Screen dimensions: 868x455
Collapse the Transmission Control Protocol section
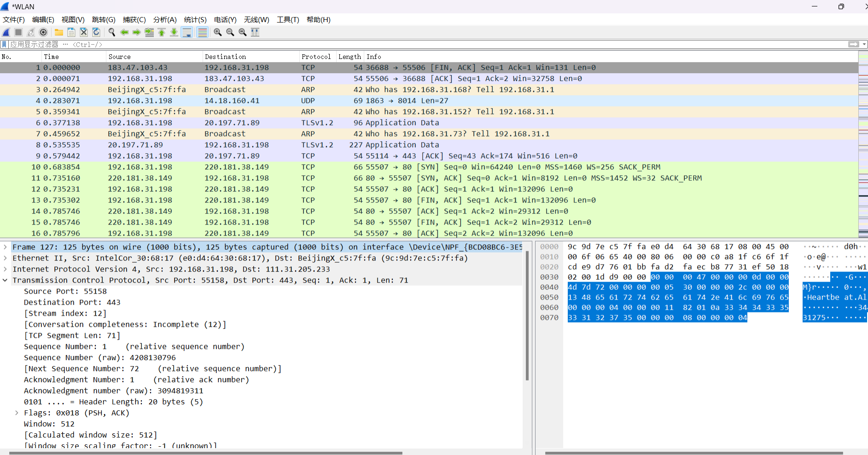pyautogui.click(x=5, y=280)
